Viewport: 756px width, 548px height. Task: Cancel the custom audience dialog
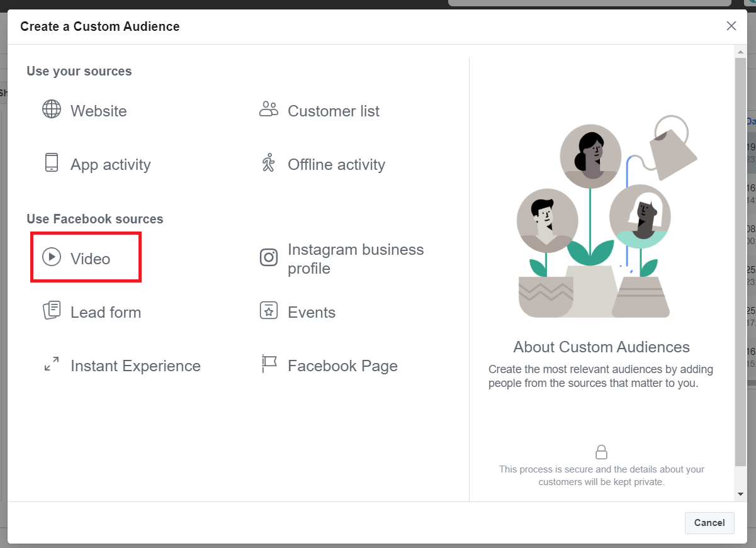pos(709,523)
